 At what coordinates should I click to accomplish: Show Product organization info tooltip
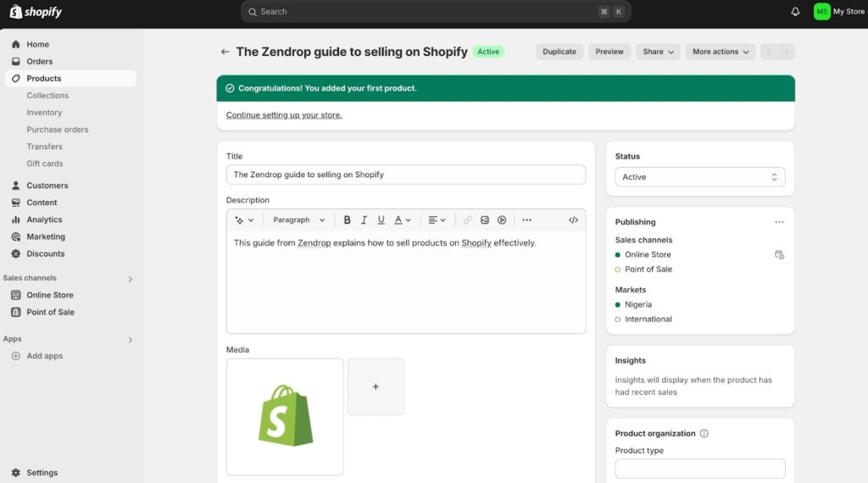click(x=704, y=433)
